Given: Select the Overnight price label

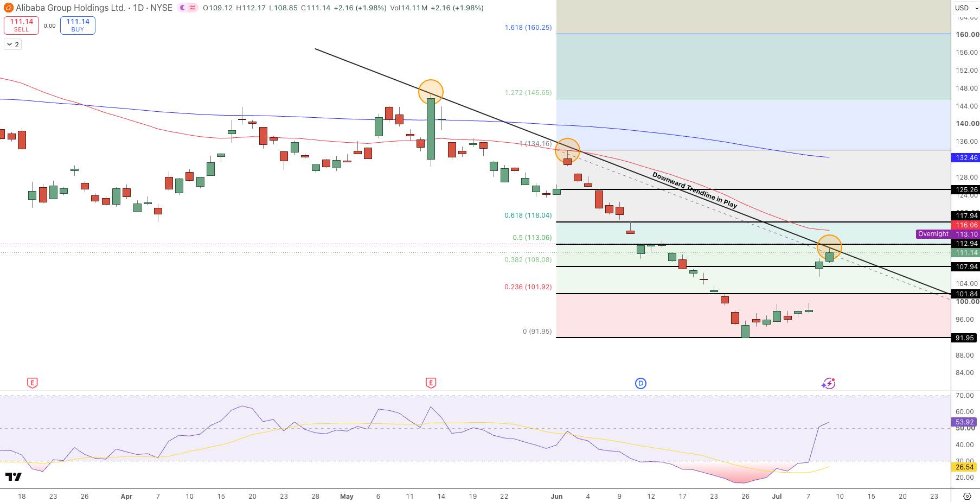Looking at the screenshot, I should click(x=933, y=234).
